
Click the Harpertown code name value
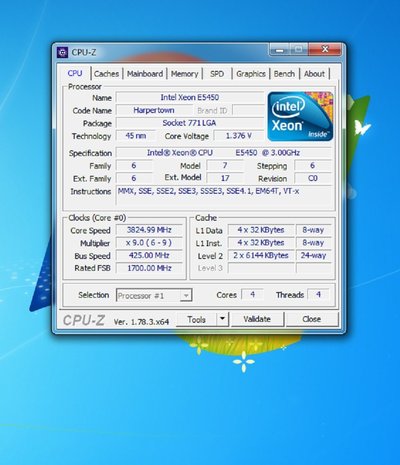click(x=154, y=110)
